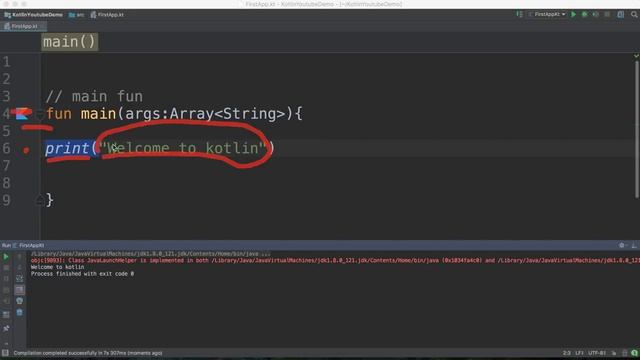Toggle the breakpoint on line 6
The height and width of the screenshot is (360, 640).
pyautogui.click(x=26, y=150)
